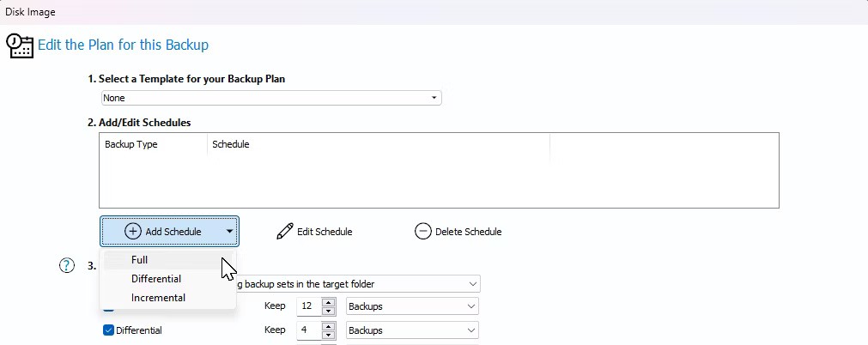Choose Full from the Add Schedule menu
This screenshot has width=868, height=345.
point(140,259)
